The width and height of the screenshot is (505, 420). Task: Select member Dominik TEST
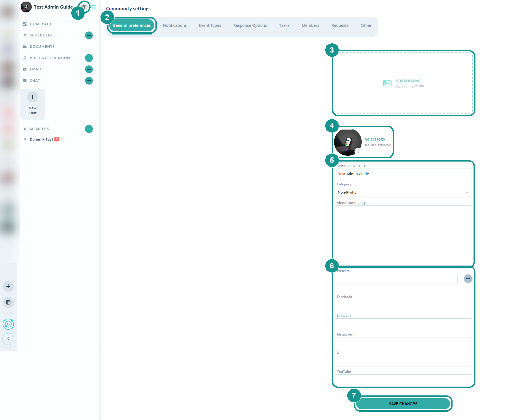click(41, 139)
